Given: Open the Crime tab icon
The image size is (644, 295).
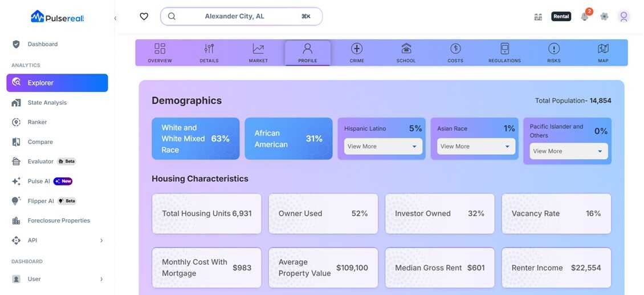Looking at the screenshot, I should pos(357,49).
